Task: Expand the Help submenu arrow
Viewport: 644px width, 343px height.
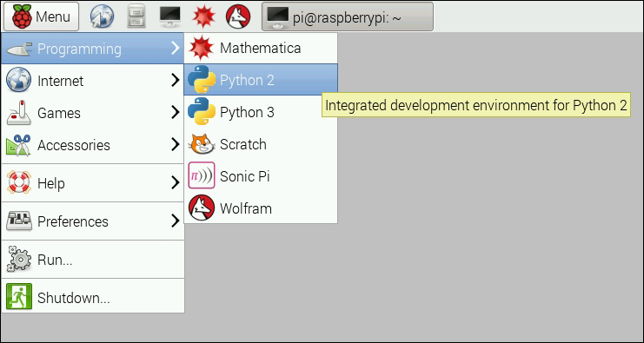Action: [176, 182]
